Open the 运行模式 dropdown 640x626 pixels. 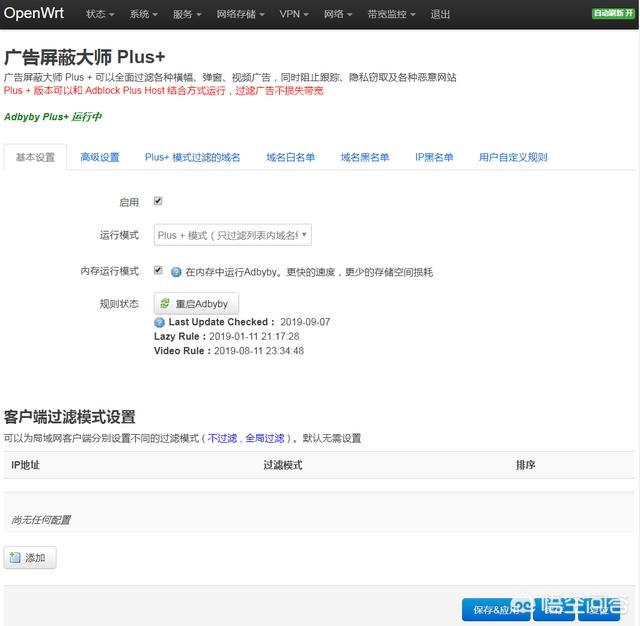pos(233,235)
